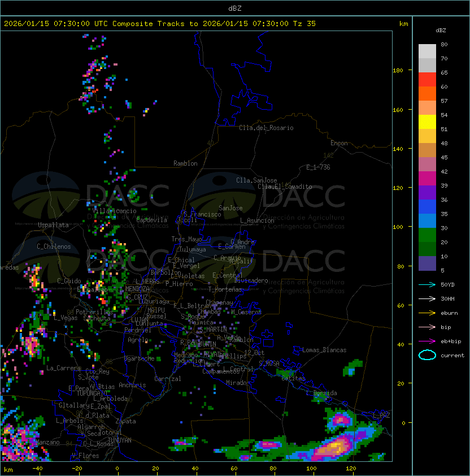The width and height of the screenshot is (470, 476).
Task: Click the '-20' mark on the horizontal axis
Action: pyautogui.click(x=77, y=469)
